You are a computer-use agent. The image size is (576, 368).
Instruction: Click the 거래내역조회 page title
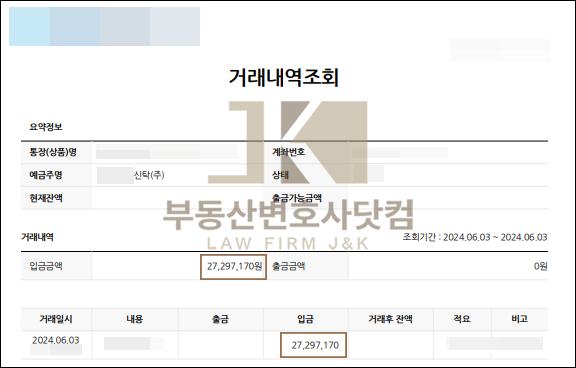[284, 77]
